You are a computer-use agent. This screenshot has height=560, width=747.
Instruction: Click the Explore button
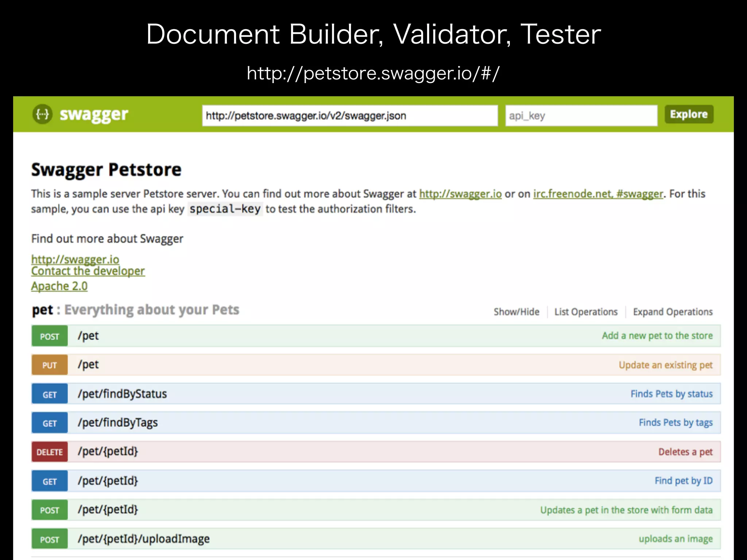[689, 114]
